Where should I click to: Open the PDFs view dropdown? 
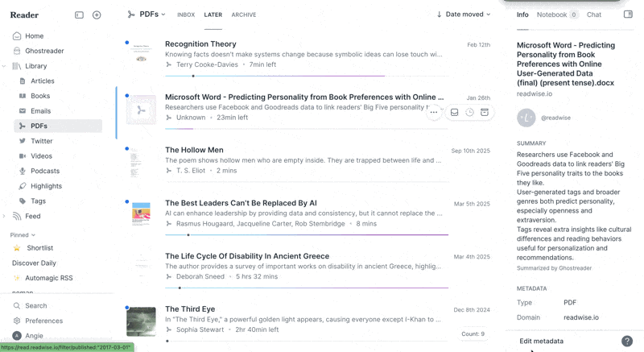147,14
